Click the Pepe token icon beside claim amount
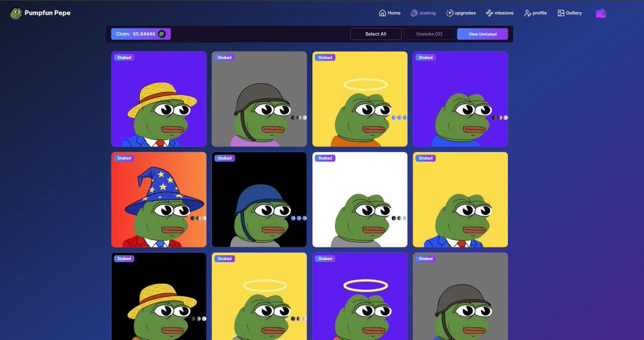The width and height of the screenshot is (644, 340). point(162,34)
